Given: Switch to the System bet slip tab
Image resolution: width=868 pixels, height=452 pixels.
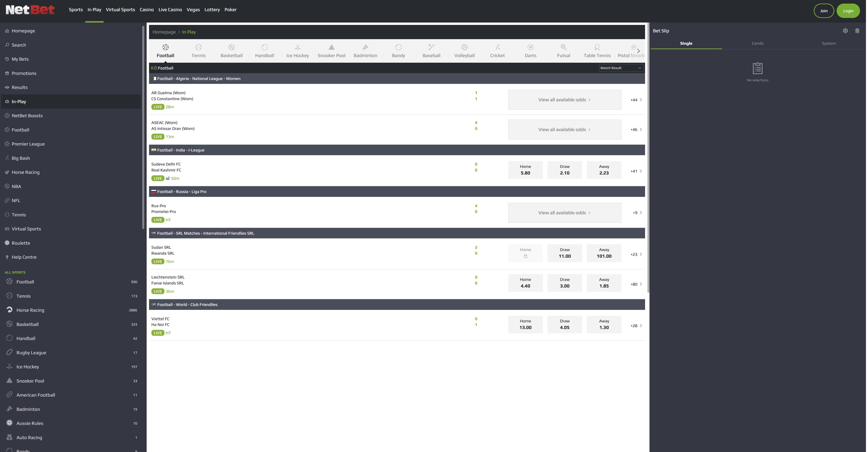Looking at the screenshot, I should (829, 43).
